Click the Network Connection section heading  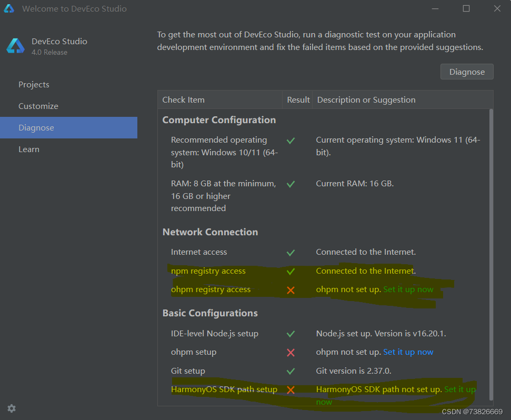[x=210, y=232]
